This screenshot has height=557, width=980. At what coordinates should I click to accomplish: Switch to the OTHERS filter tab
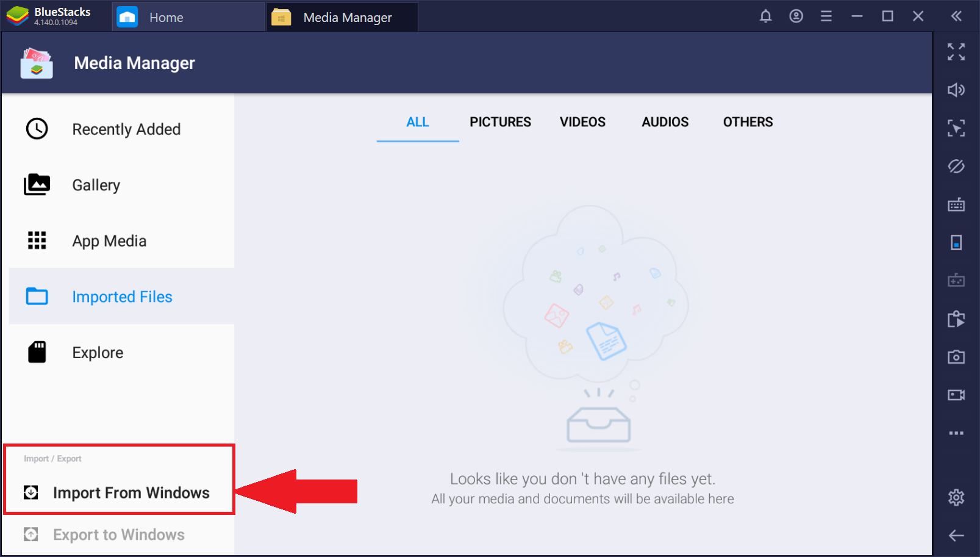pyautogui.click(x=748, y=123)
